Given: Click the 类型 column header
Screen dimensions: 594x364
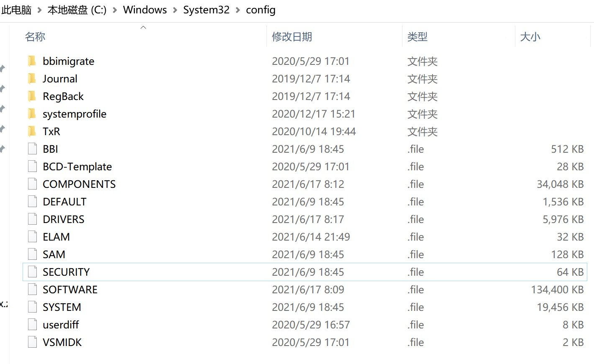Looking at the screenshot, I should 417,37.
